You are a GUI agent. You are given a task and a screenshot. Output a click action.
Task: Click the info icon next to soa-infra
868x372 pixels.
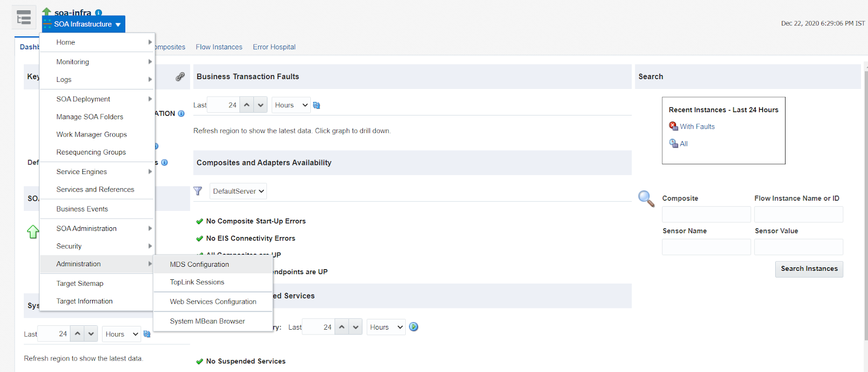98,12
